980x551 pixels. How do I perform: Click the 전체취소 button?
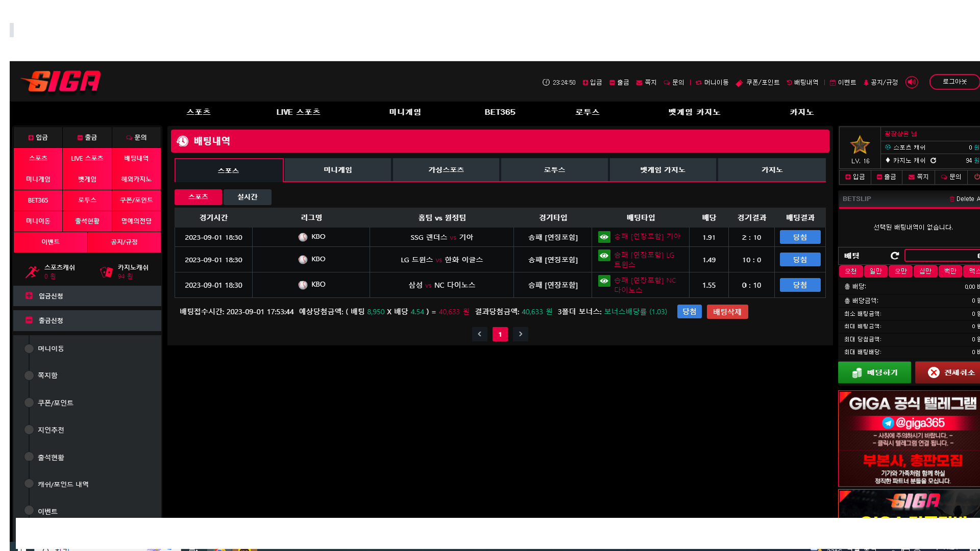948,372
